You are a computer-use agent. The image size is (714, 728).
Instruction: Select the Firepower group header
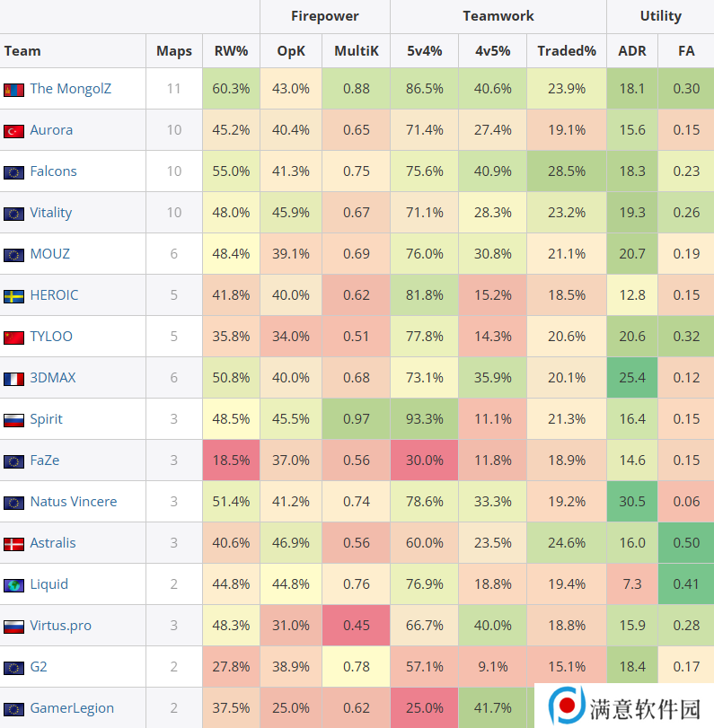[x=325, y=16]
